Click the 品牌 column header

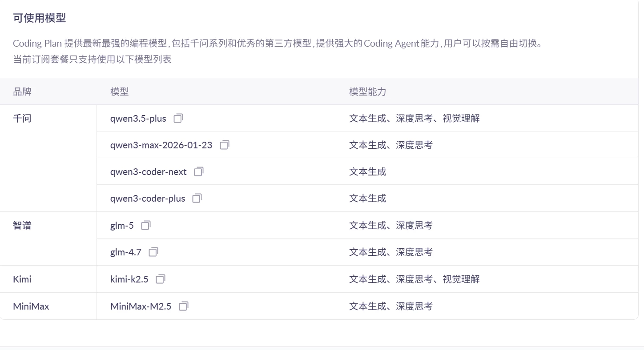22,91
